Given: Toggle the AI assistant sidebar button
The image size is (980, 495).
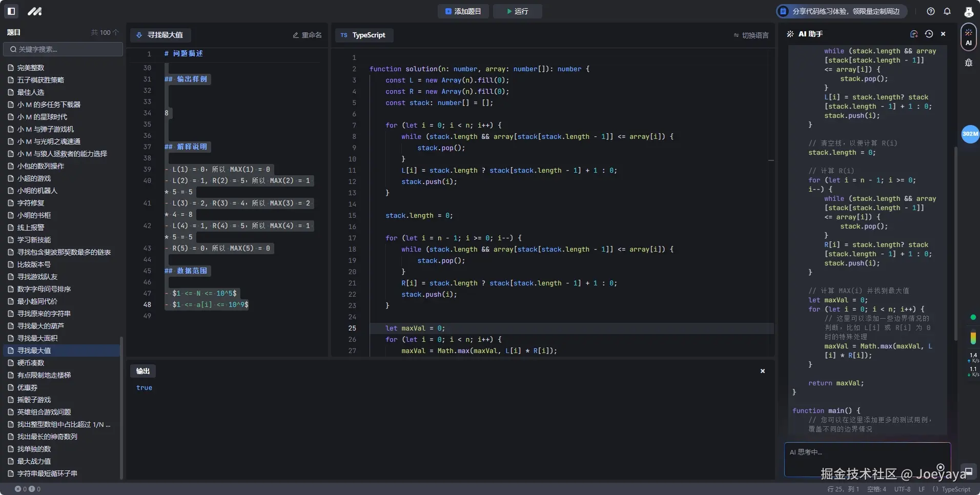Looking at the screenshot, I should coord(968,37).
